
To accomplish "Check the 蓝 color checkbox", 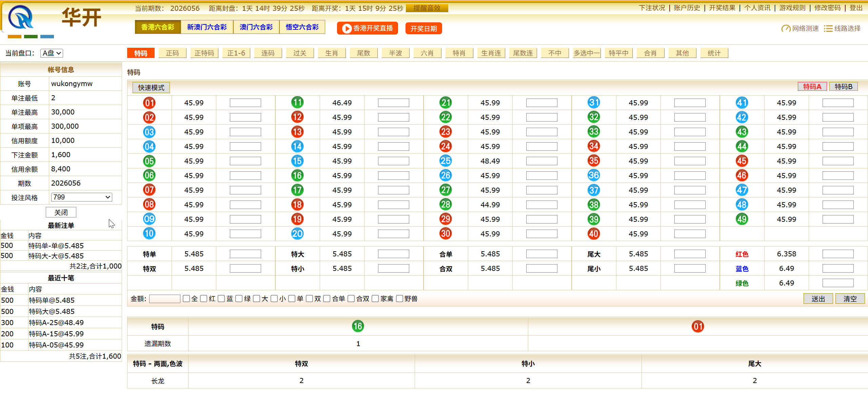I will point(221,299).
